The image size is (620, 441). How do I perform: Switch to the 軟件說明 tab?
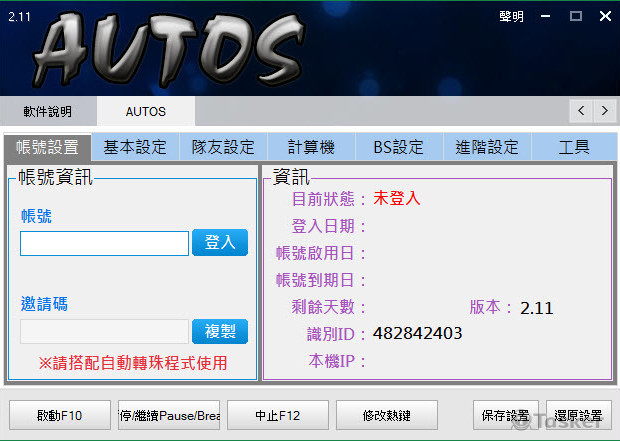click(48, 111)
